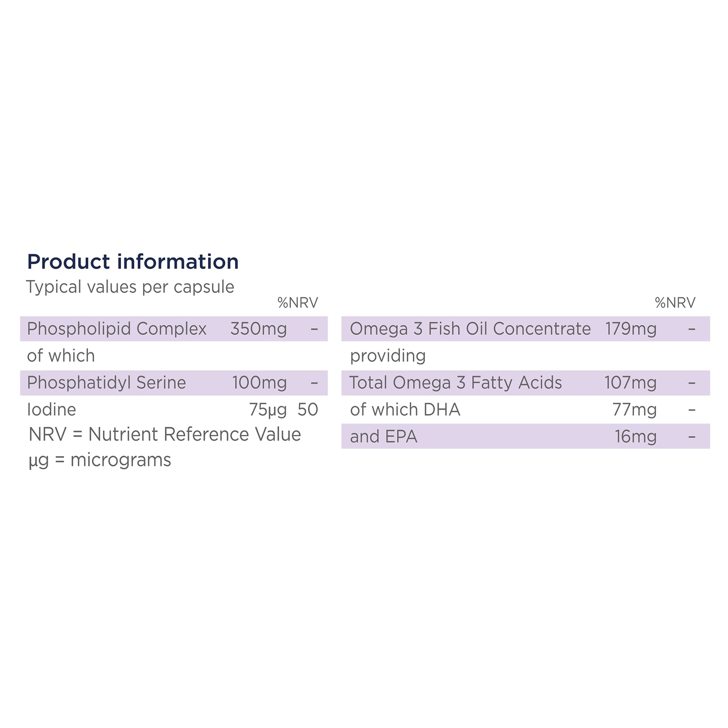728x728 pixels.
Task: Select the 179mg fish oil amount
Action: click(631, 328)
